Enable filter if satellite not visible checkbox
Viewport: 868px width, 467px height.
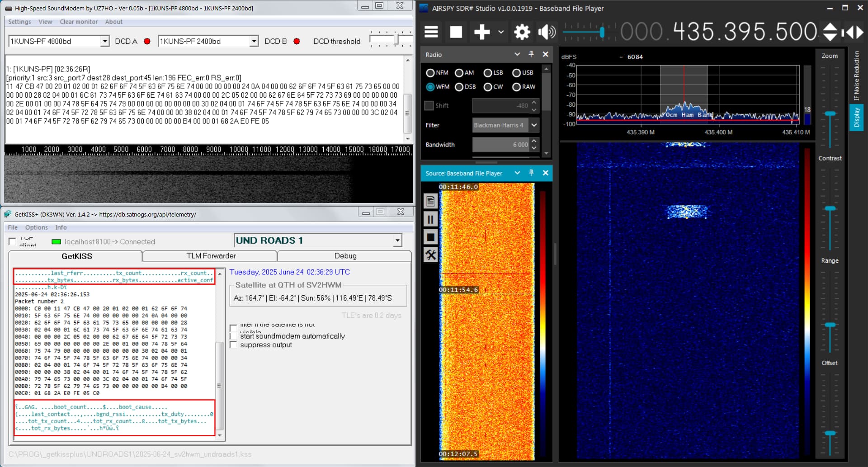(233, 328)
